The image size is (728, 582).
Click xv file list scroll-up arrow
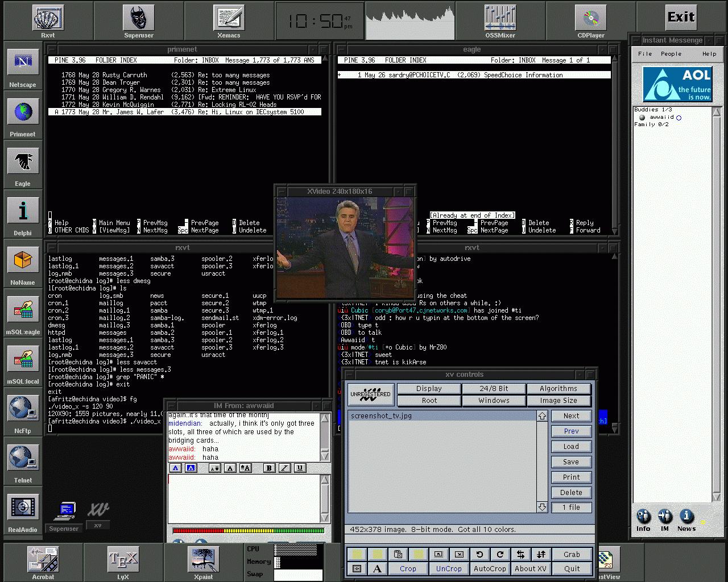542,416
